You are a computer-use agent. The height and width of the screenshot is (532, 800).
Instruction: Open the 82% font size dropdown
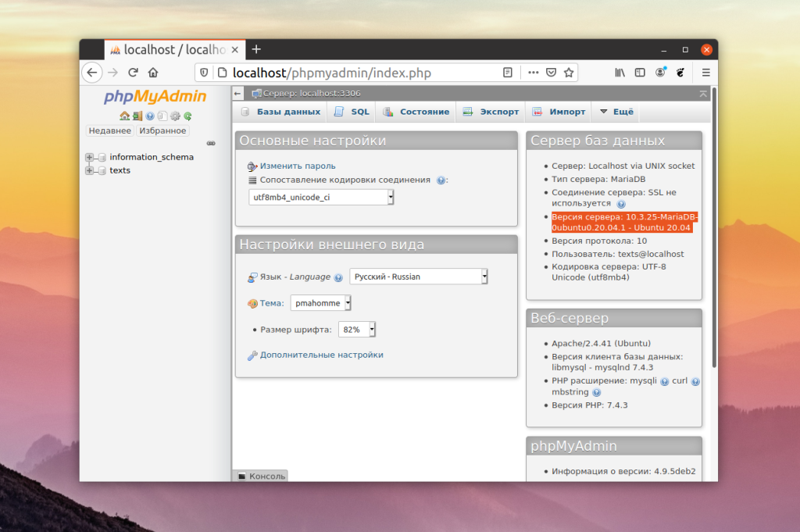pyautogui.click(x=357, y=330)
